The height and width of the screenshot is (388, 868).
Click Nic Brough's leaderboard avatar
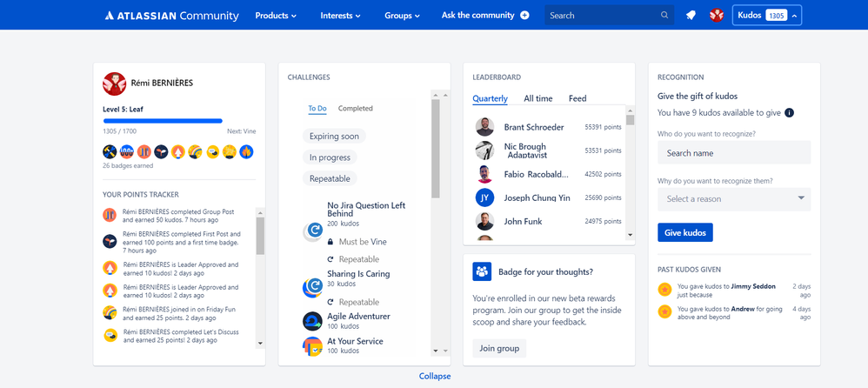[484, 151]
